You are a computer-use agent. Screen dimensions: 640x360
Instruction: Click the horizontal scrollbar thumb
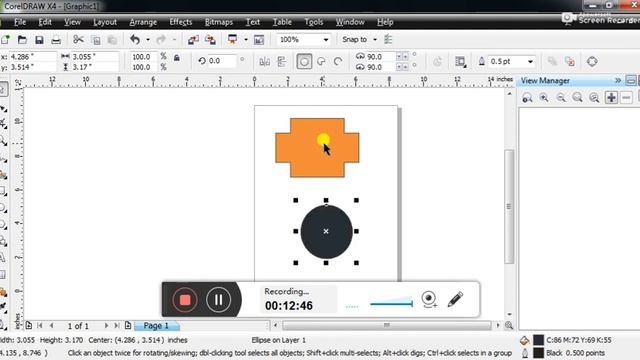(387, 325)
